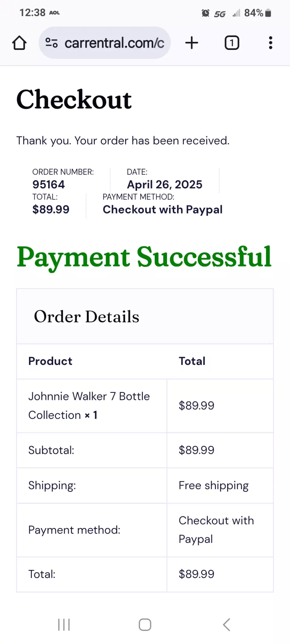Click the carrentral.com address bar
The height and width of the screenshot is (644, 290).
coord(105,43)
